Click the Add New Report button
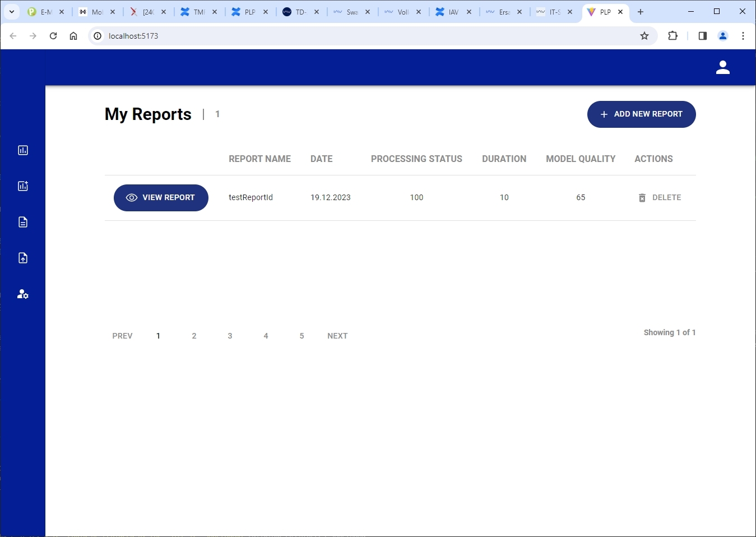The width and height of the screenshot is (756, 537). (x=641, y=114)
